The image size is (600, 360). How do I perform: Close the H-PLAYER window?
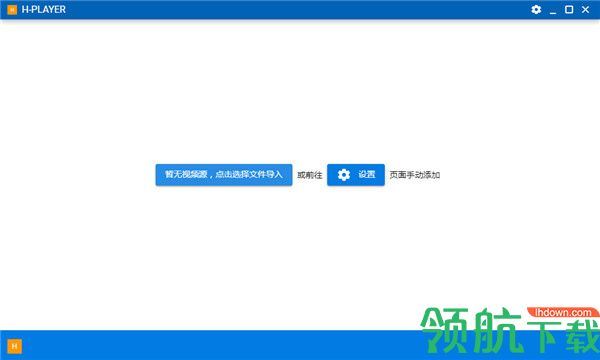pyautogui.click(x=585, y=10)
